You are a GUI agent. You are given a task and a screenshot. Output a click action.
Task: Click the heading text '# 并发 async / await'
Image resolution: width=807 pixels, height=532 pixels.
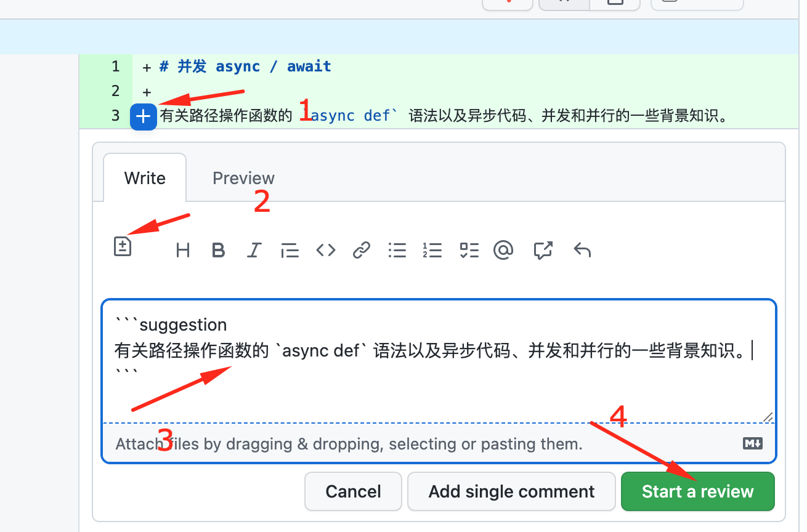(x=245, y=66)
